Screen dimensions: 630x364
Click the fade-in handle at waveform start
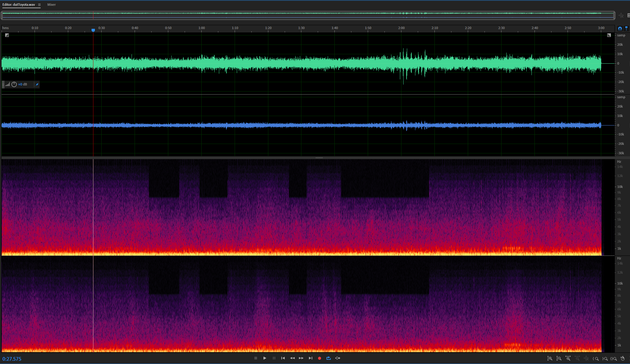[7, 35]
